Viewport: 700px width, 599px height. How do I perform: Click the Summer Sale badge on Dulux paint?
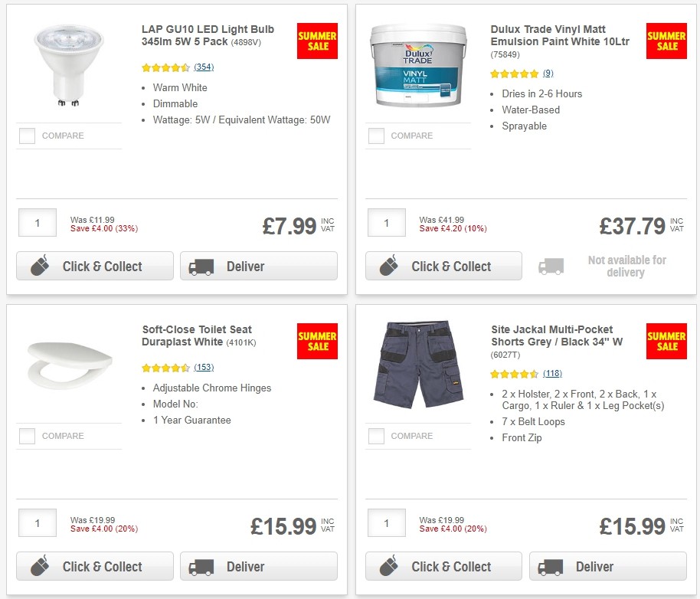tap(666, 41)
